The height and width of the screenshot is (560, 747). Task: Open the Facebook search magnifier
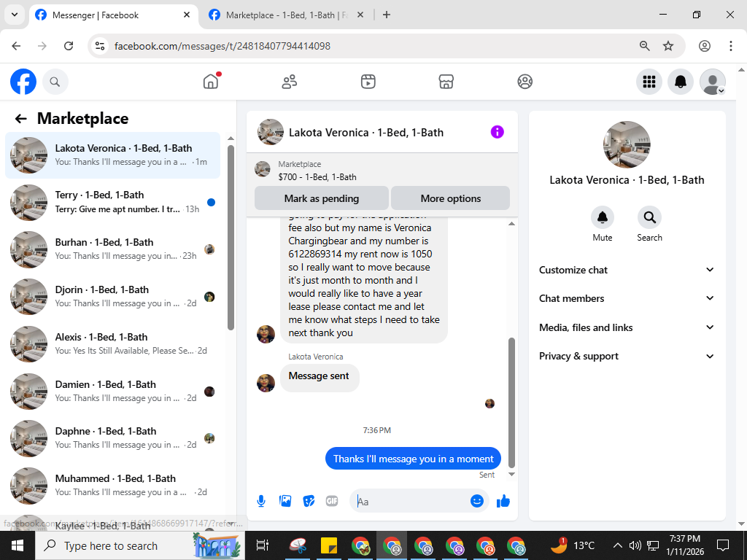tap(55, 82)
